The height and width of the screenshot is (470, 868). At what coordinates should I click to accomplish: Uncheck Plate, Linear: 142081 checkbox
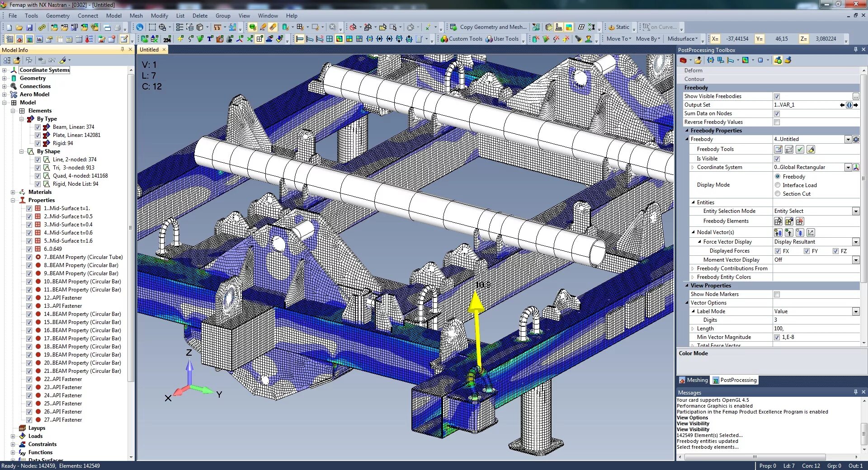[x=38, y=135]
